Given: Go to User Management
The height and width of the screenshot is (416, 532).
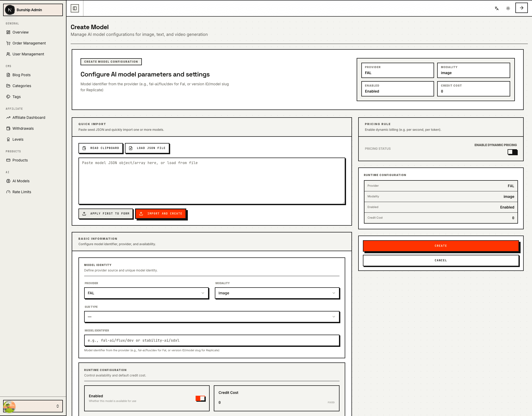Looking at the screenshot, I should pos(28,54).
